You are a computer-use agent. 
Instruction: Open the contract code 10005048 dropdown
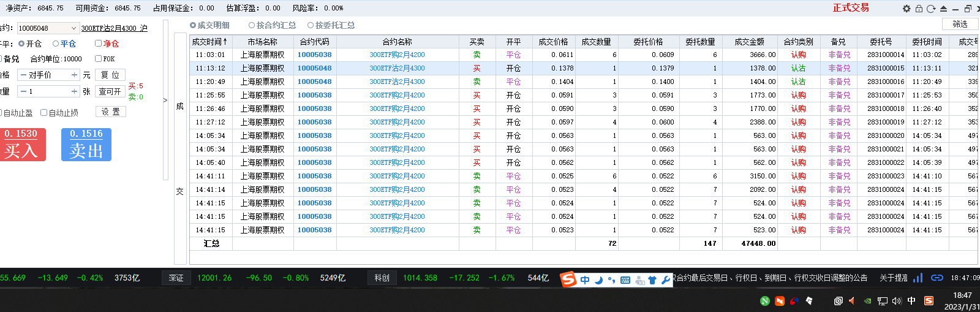73,28
